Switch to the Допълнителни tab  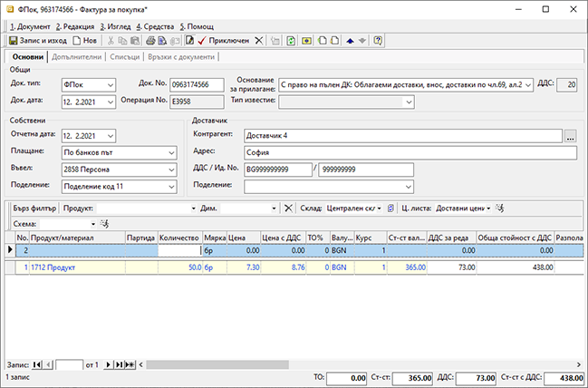click(x=77, y=57)
